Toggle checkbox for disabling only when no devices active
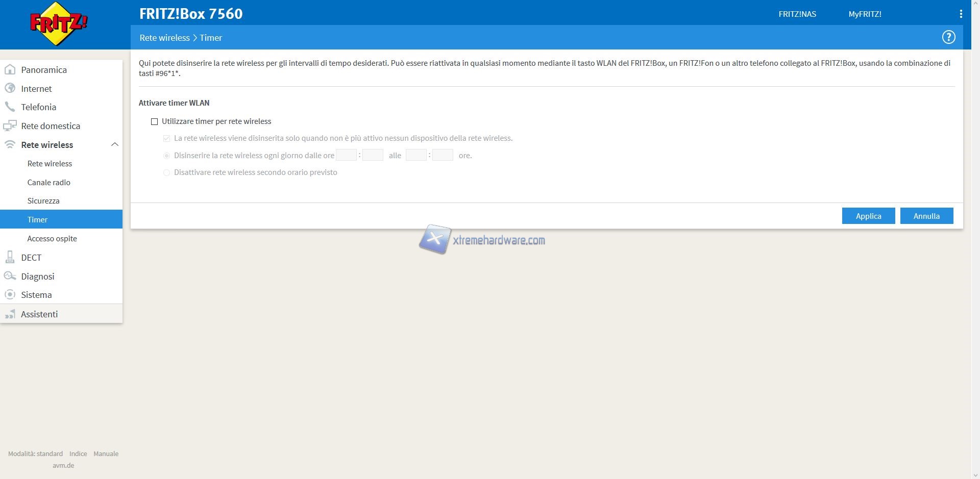Viewport: 980px width, 479px height. pos(166,138)
